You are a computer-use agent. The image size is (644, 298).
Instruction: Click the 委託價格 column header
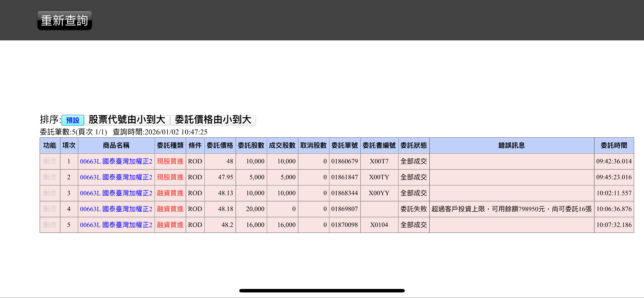(220, 145)
